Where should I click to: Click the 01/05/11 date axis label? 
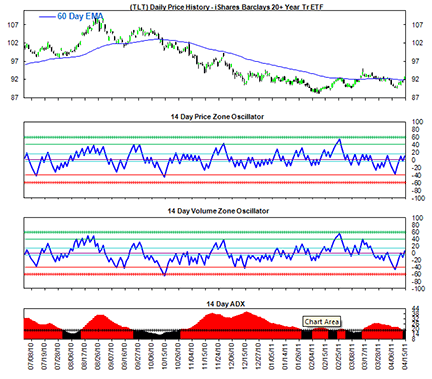(272, 356)
